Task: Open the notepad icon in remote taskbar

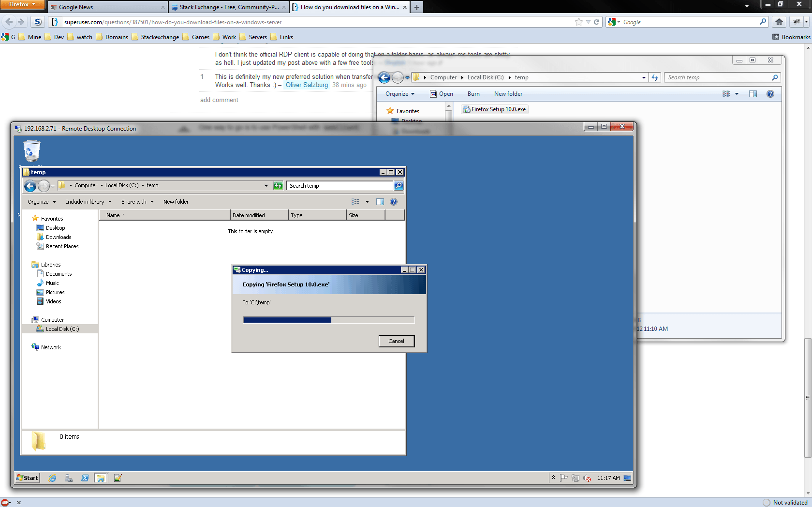Action: click(118, 478)
